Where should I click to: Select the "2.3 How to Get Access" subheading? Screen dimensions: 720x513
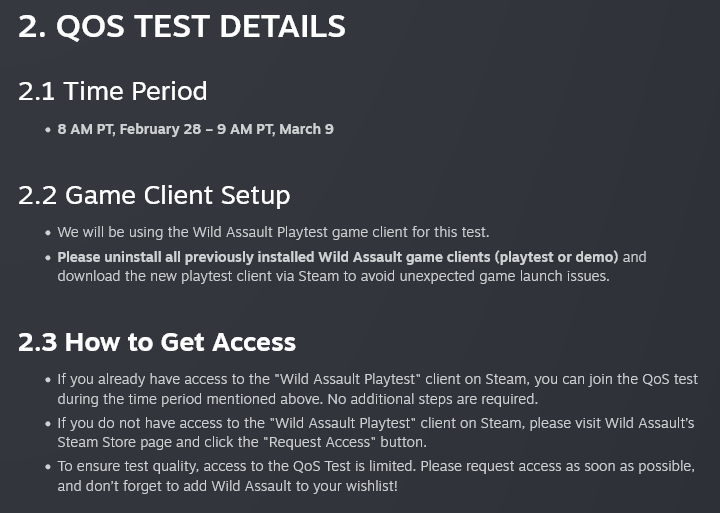click(x=157, y=342)
